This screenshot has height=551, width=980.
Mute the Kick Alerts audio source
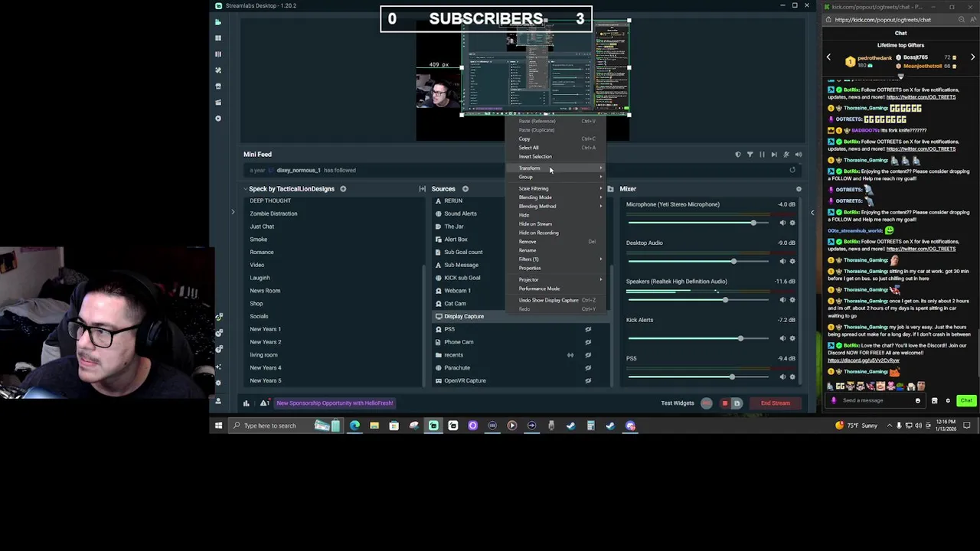tap(782, 338)
